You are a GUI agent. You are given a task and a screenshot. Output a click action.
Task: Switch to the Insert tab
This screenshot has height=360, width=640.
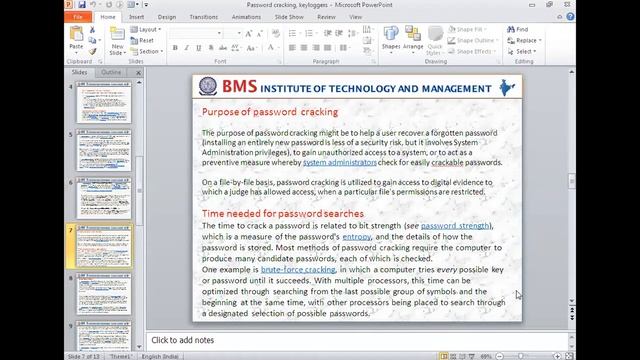[x=136, y=17]
